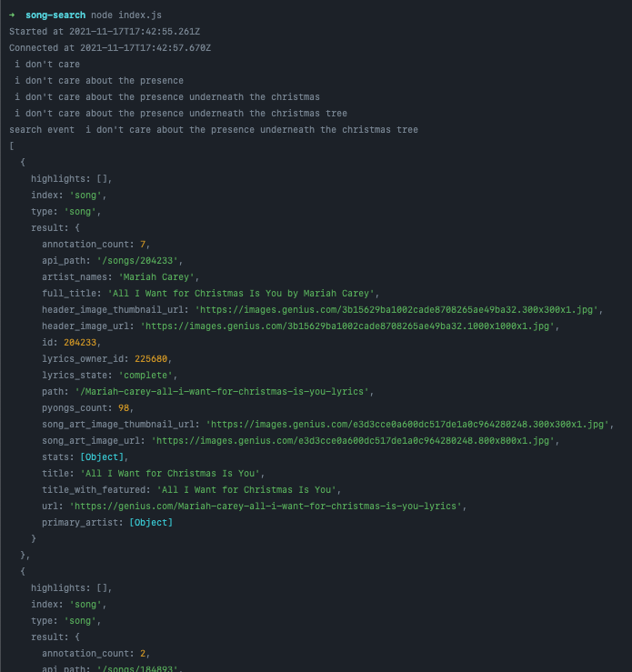Open the song_art_image_thumbnail_url 300x300 link

407,425
